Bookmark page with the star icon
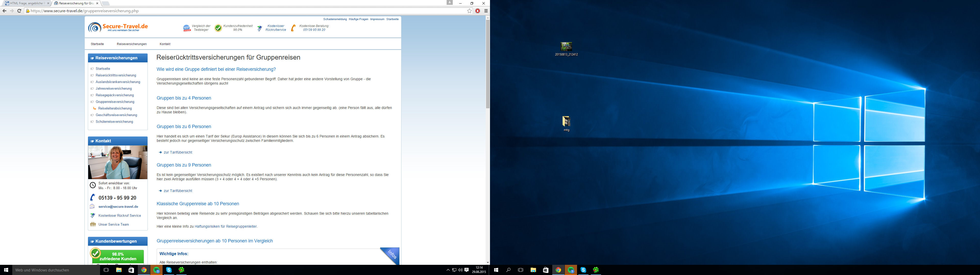 pos(470,11)
